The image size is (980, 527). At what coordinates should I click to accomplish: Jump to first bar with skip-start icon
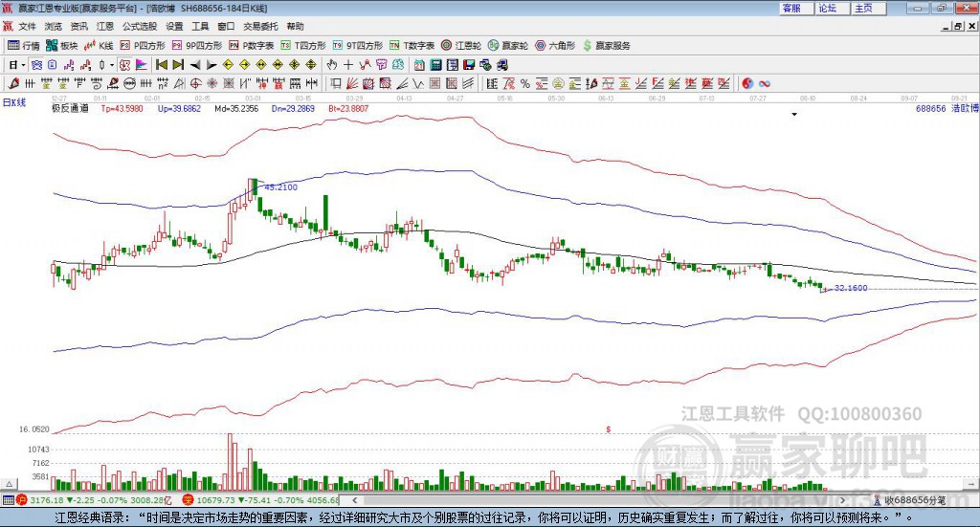[161, 65]
